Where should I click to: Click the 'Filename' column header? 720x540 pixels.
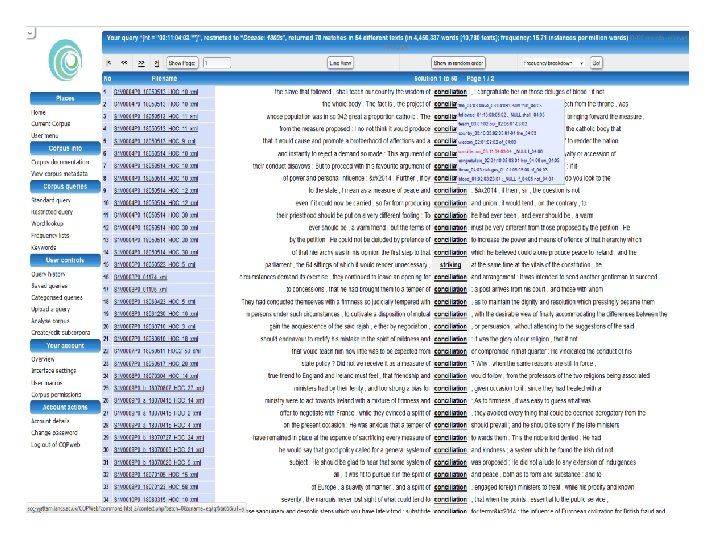tap(164, 79)
